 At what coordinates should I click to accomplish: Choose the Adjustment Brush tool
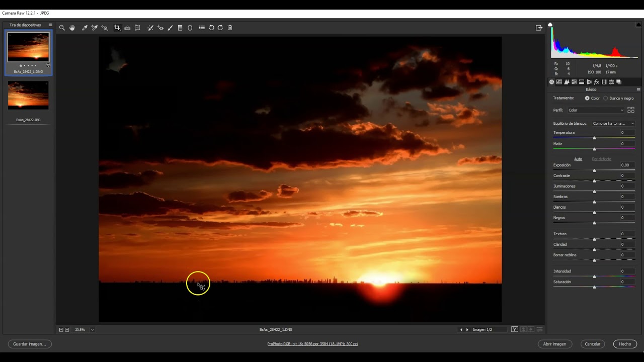(x=170, y=28)
